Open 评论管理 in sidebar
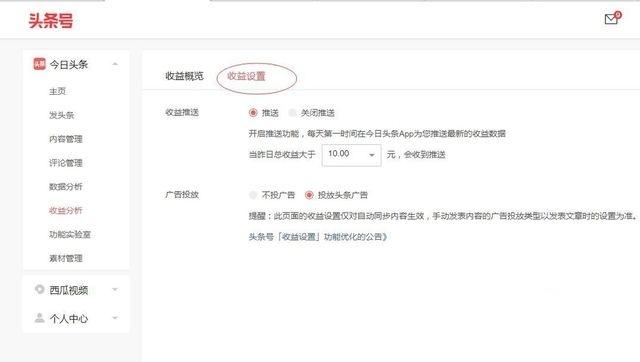The height and width of the screenshot is (362, 640). point(66,163)
